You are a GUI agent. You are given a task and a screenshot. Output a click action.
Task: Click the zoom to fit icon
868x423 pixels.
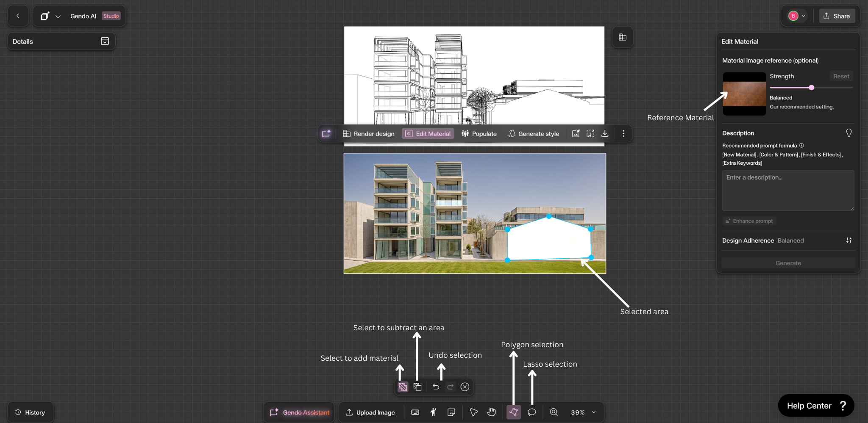[x=554, y=412]
